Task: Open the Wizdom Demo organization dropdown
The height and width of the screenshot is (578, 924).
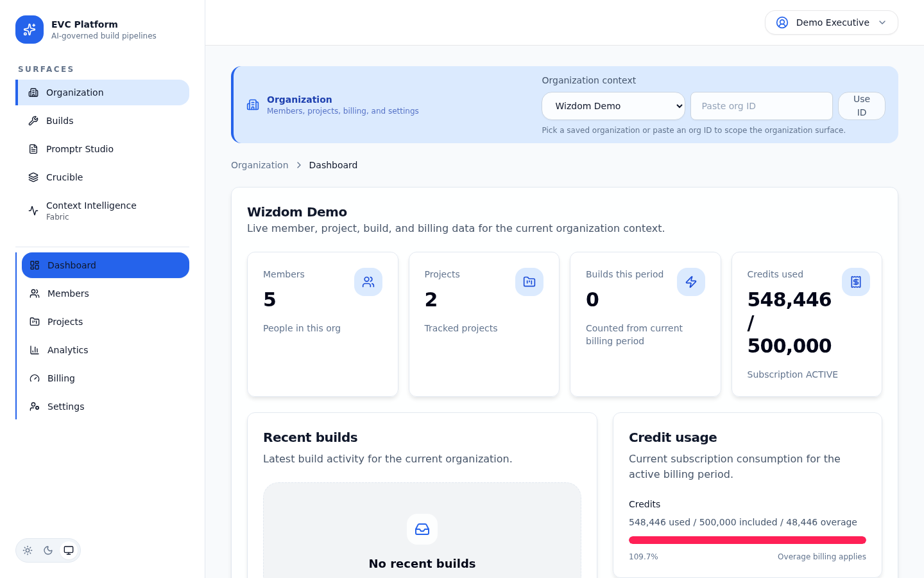Action: point(613,106)
